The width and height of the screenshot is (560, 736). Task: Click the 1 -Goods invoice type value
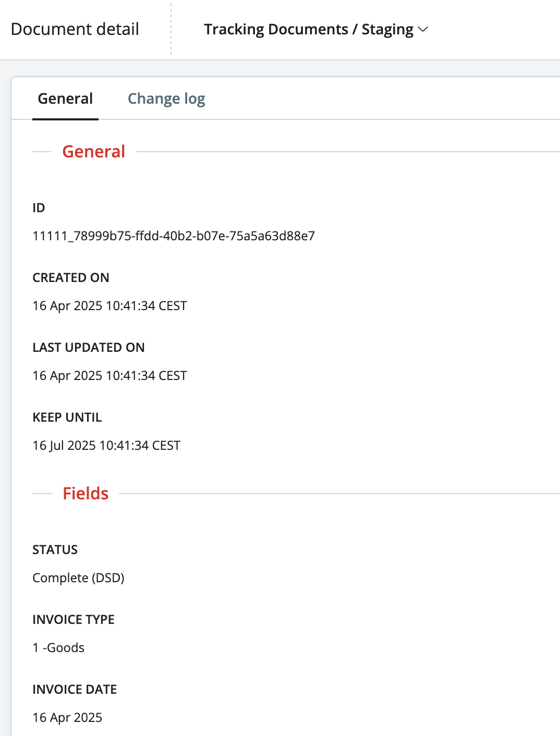coord(58,648)
